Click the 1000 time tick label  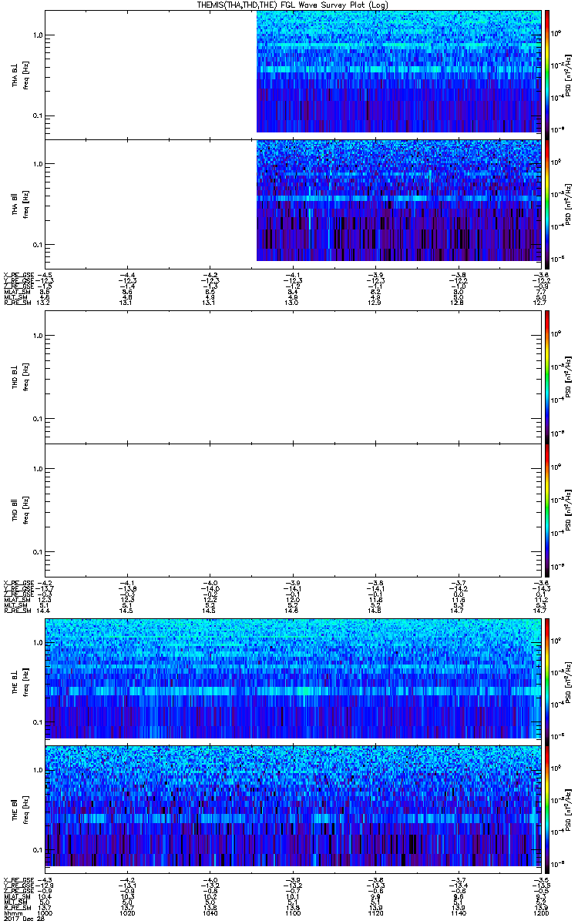tap(45, 912)
